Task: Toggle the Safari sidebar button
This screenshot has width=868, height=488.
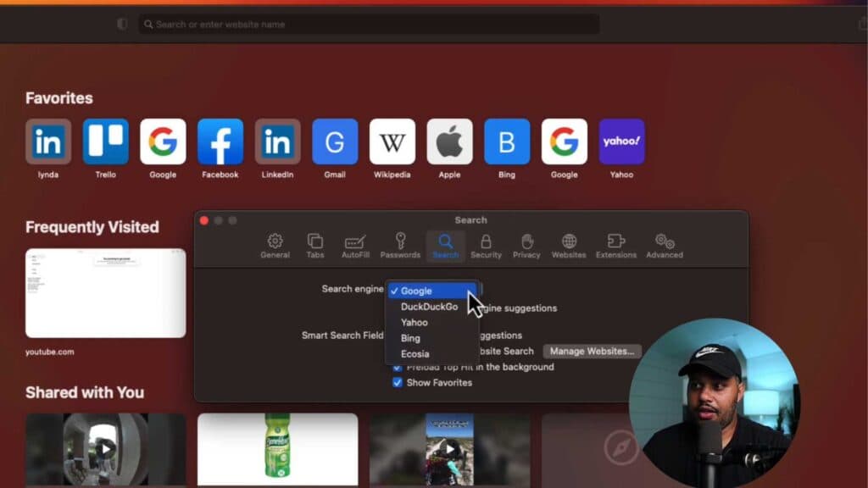Action: pos(122,24)
